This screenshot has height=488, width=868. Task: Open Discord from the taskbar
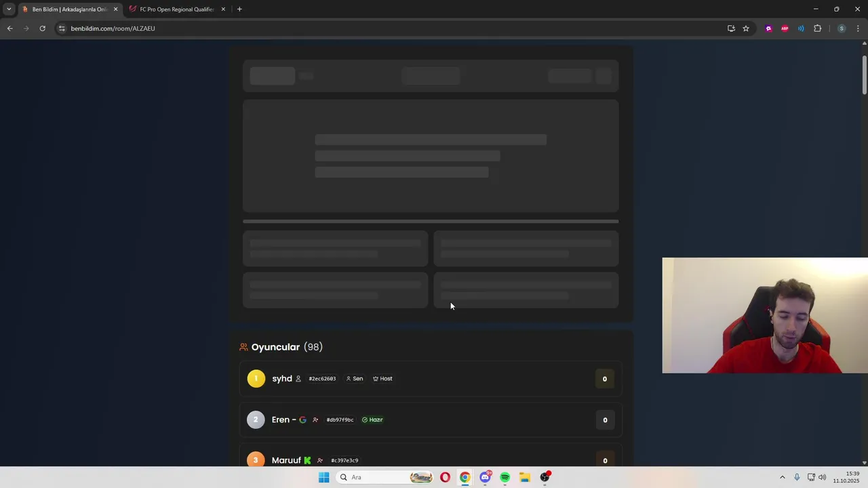tap(485, 477)
